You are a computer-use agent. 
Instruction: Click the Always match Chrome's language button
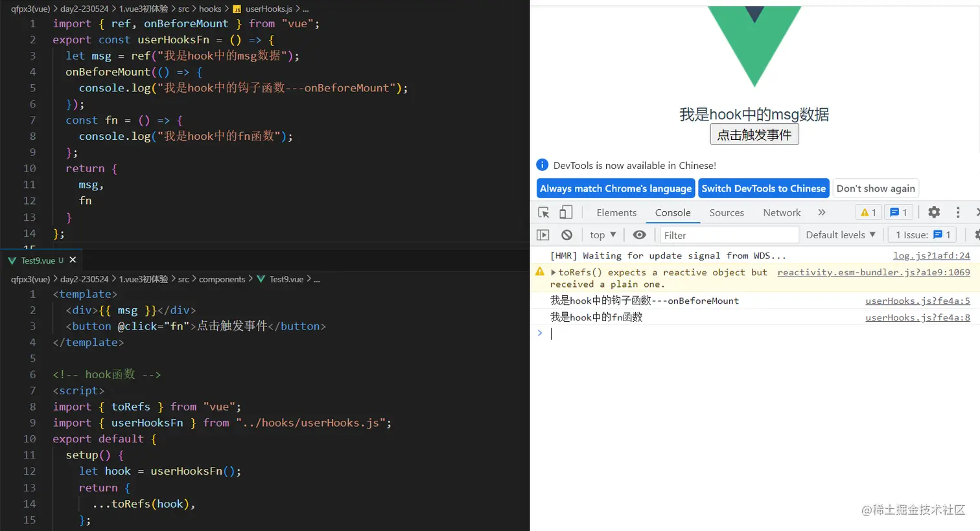(x=614, y=188)
